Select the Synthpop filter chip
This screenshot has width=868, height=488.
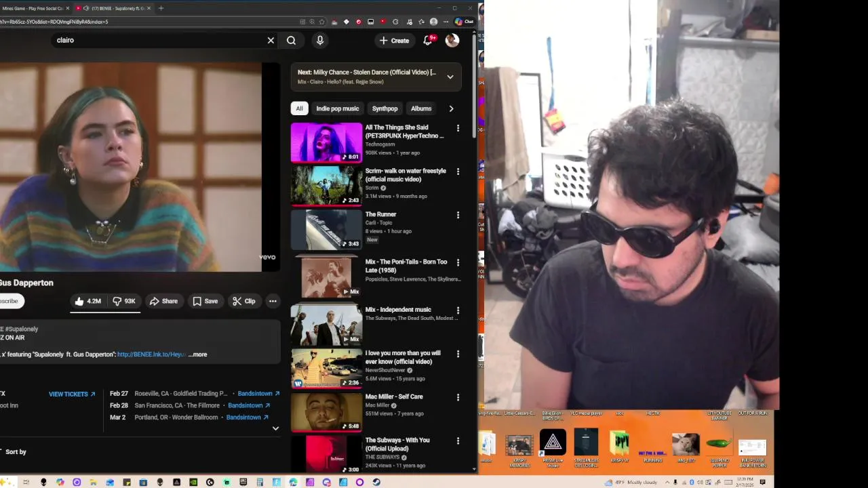tap(384, 108)
